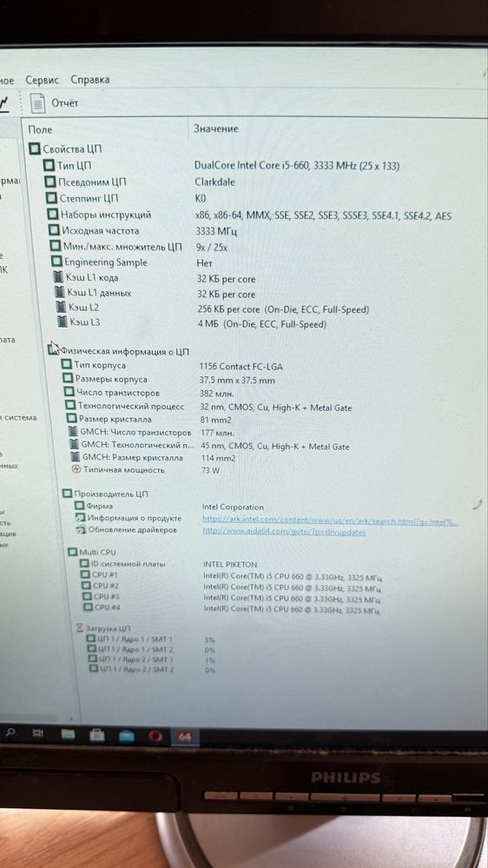Click the icon beside Степпинг ЦП
Viewport: 488px width, 868px height.
coord(51,197)
